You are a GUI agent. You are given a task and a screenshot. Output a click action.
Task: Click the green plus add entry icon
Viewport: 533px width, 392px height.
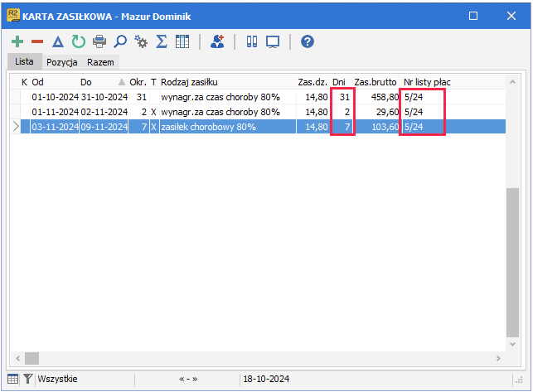pos(17,41)
